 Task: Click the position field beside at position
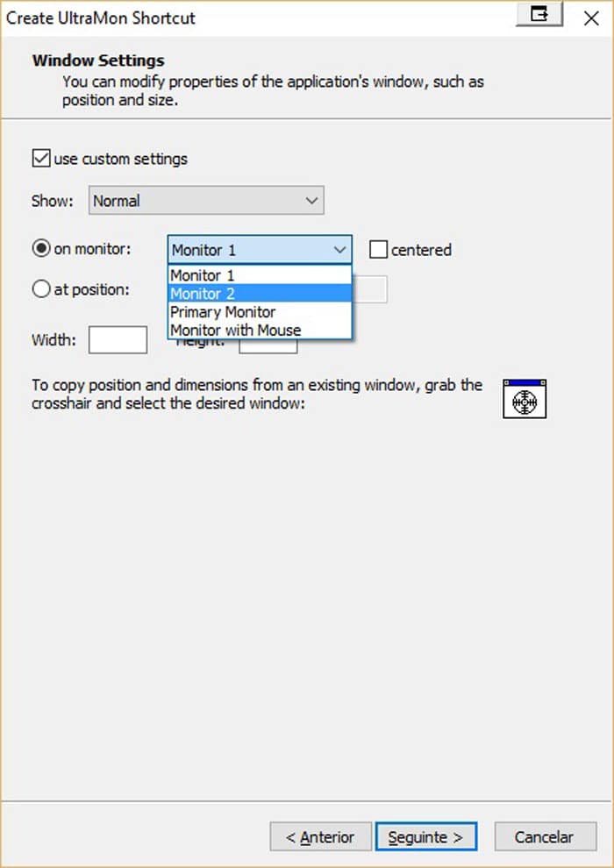[x=370, y=290]
